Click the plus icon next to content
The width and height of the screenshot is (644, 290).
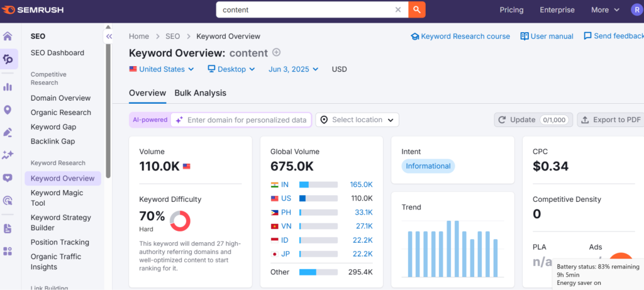pyautogui.click(x=277, y=52)
